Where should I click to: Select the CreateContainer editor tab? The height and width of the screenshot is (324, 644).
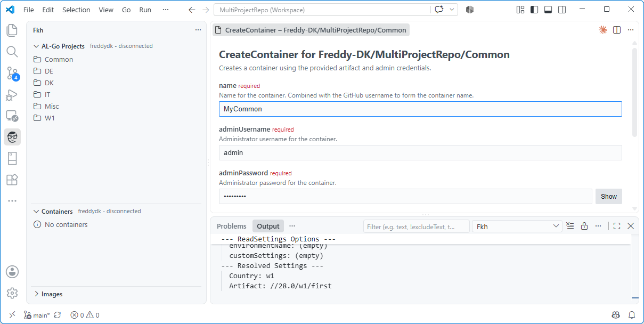point(311,30)
